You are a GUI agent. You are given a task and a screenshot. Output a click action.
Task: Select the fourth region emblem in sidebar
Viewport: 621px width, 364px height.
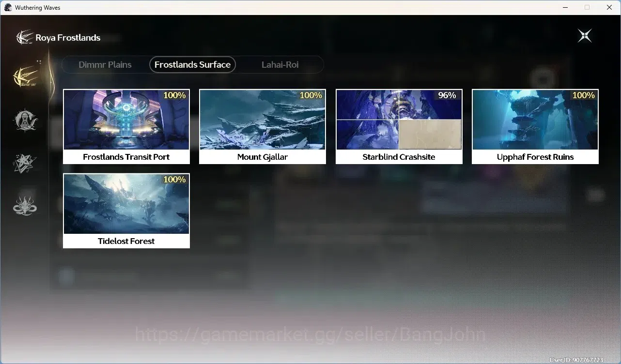[x=25, y=206]
